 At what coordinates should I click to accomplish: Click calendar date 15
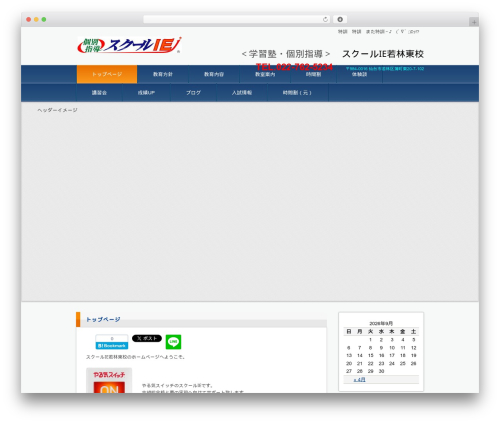[x=370, y=355]
